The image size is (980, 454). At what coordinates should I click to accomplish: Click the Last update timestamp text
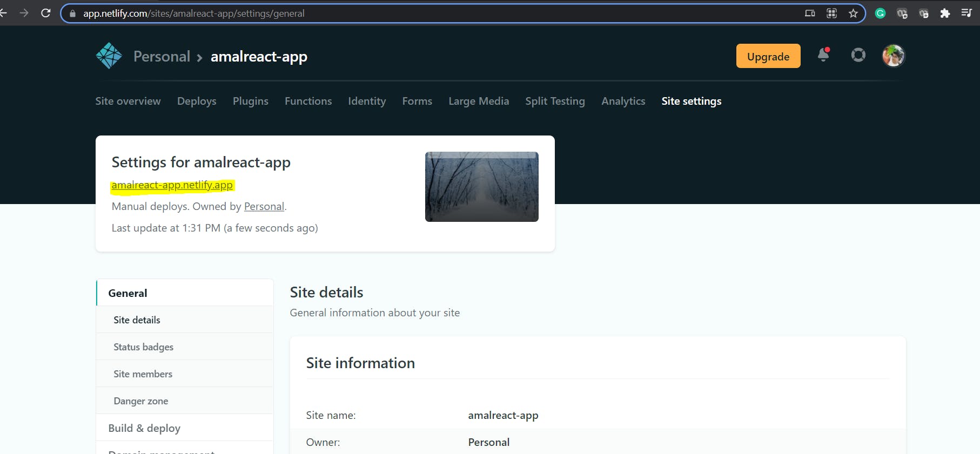click(x=214, y=228)
